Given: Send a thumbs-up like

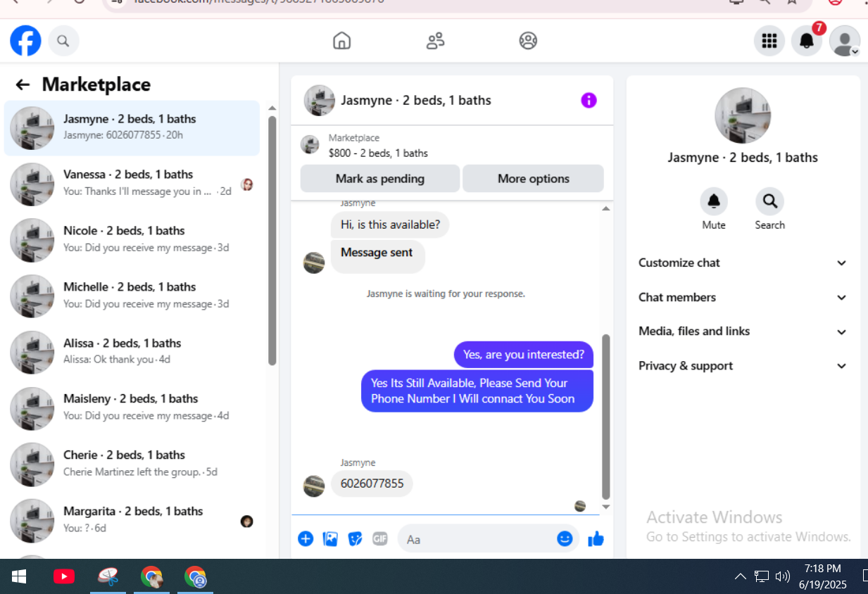Looking at the screenshot, I should pyautogui.click(x=596, y=539).
